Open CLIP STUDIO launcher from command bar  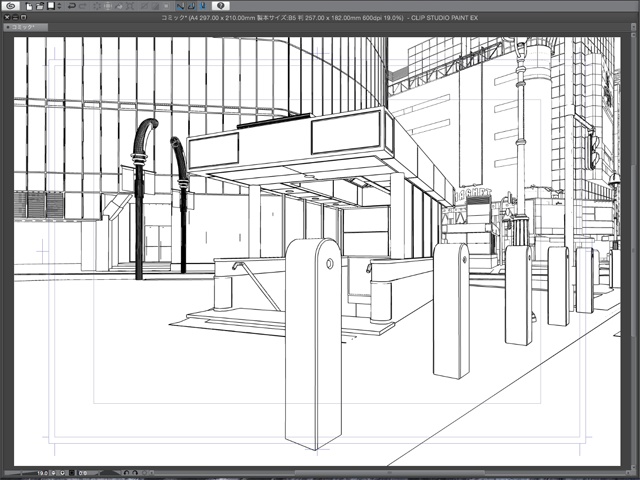(x=11, y=6)
